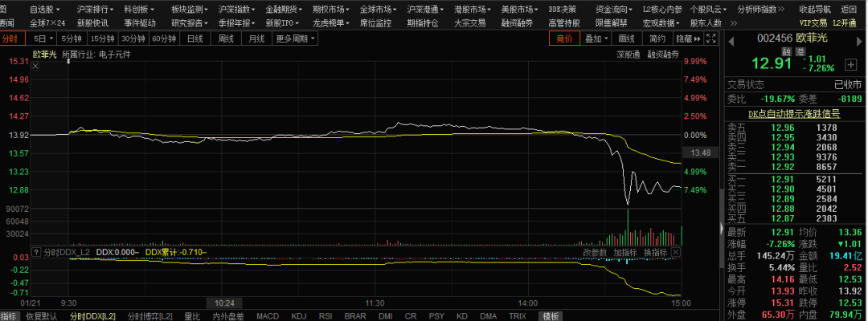Image resolution: width=868 pixels, height=321 pixels.
Task: Switch to 周线 weekly chart
Action: (x=226, y=39)
